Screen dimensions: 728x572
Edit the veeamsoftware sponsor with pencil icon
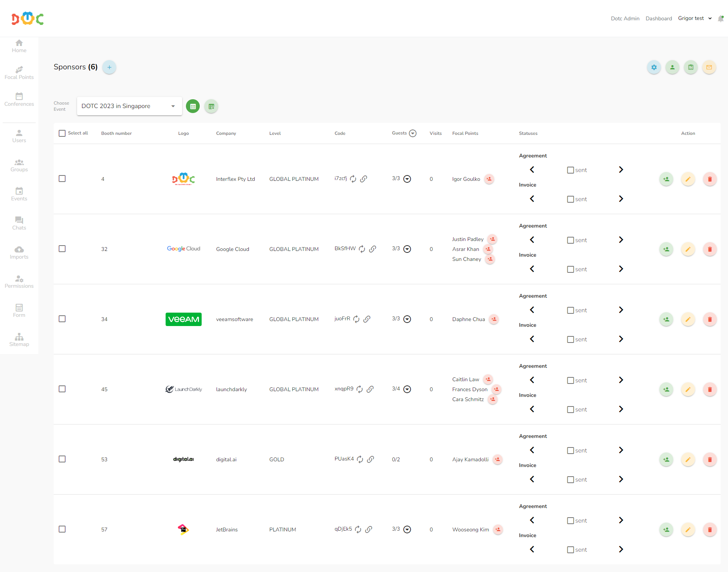tap(688, 319)
